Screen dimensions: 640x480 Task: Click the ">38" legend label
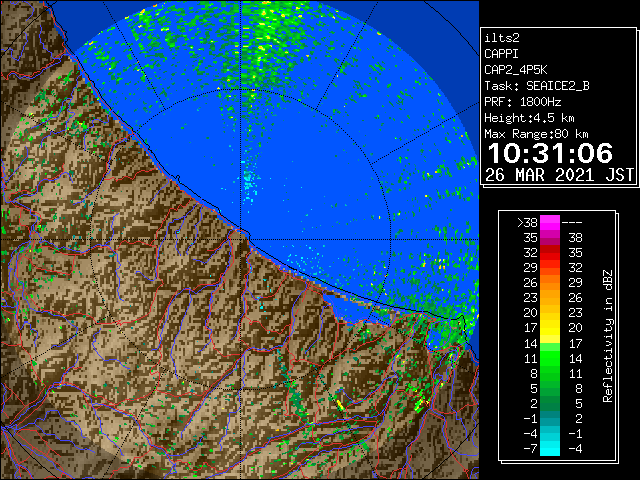point(527,223)
